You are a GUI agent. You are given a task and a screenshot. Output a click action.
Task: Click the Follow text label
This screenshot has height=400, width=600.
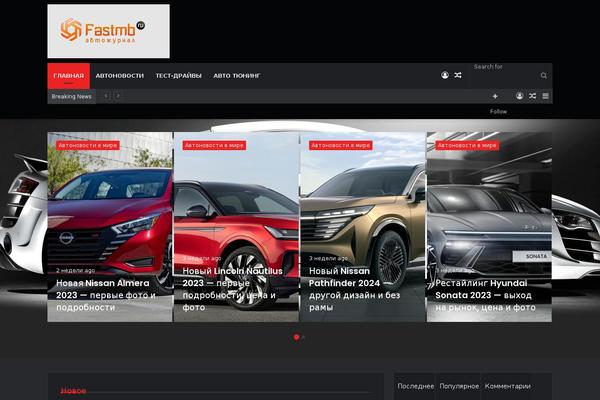coord(498,112)
